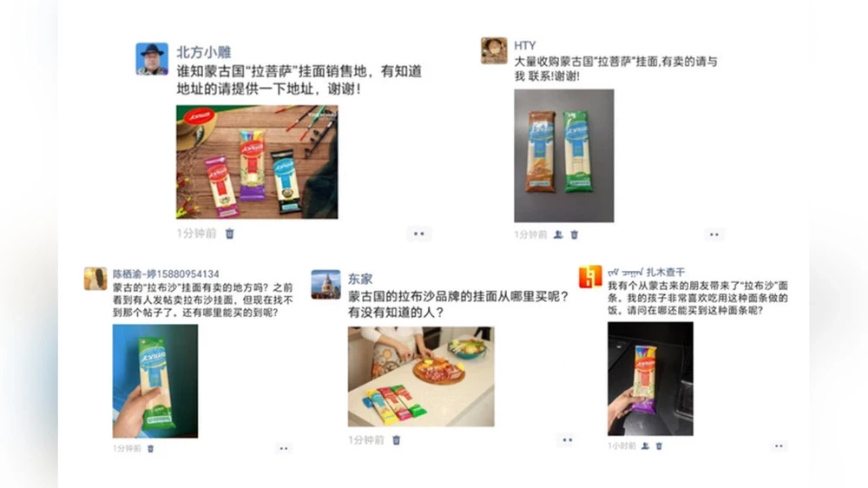Expand the two-dot menu under 东家's post
This screenshot has width=868, height=488.
tap(568, 440)
